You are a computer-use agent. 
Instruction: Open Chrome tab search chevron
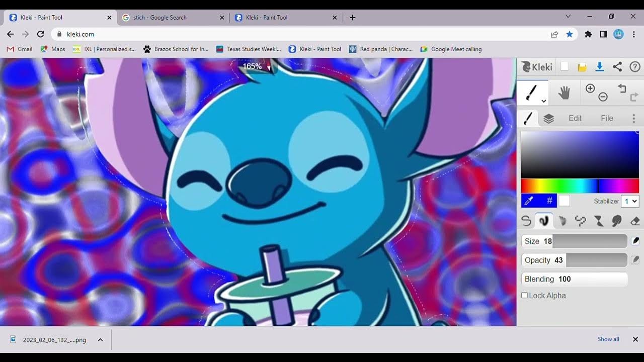[x=568, y=17]
